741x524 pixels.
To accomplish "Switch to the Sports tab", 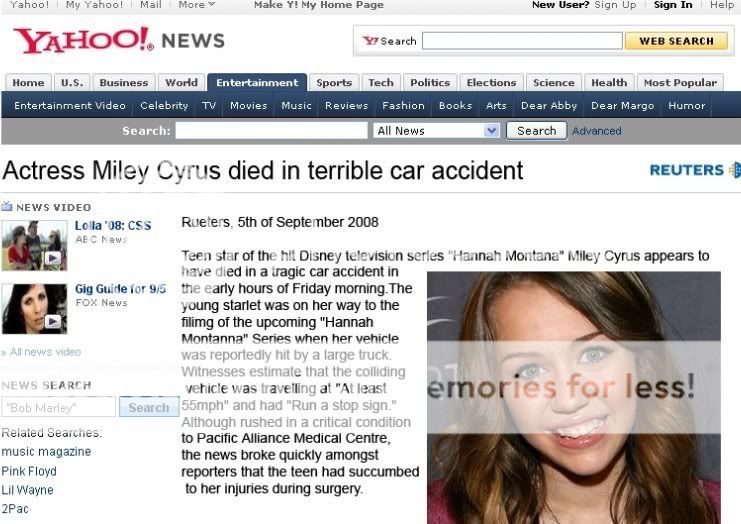I will [x=334, y=83].
